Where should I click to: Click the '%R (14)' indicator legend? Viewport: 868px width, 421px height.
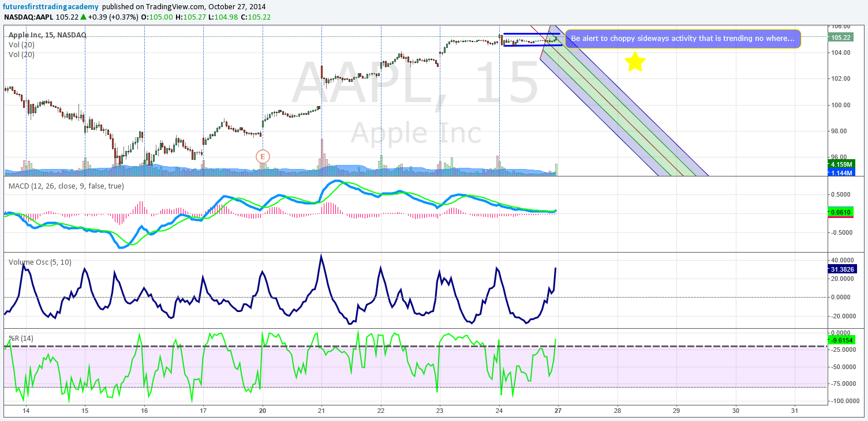[x=21, y=338]
